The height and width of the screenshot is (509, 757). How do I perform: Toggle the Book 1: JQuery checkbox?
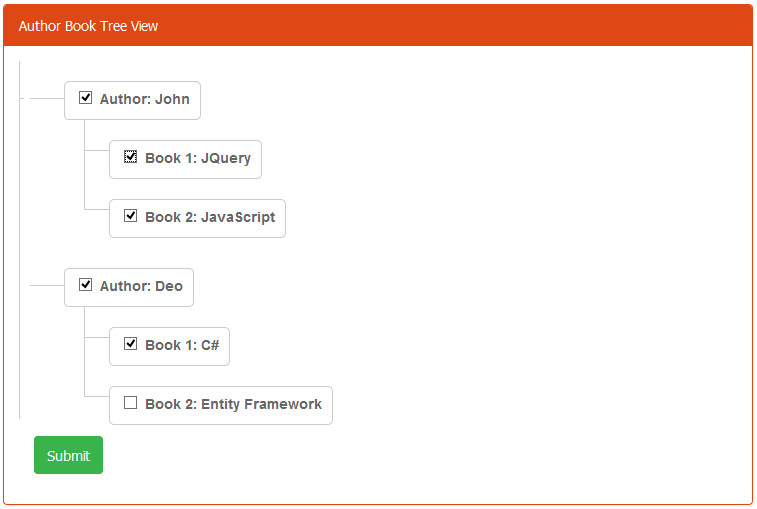130,157
